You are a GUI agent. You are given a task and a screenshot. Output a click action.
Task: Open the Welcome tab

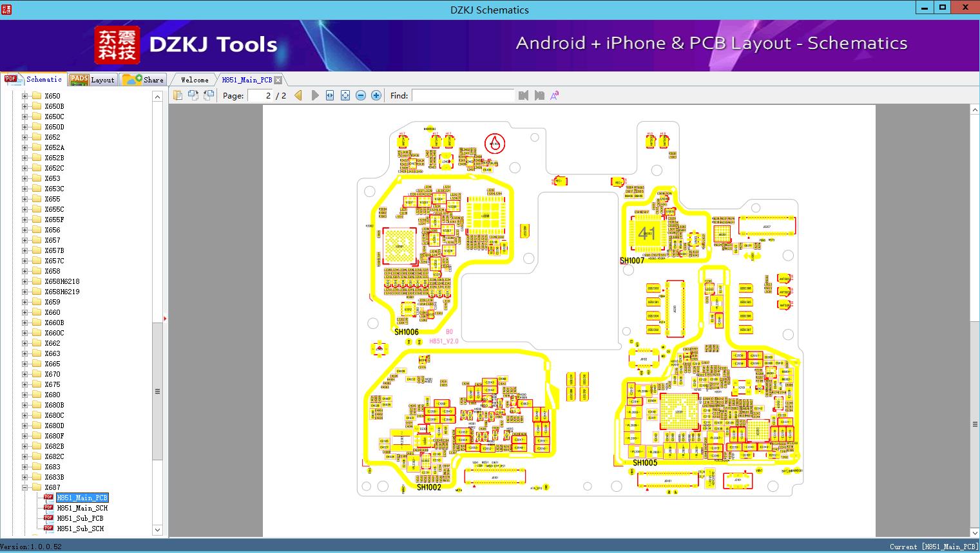click(x=195, y=80)
